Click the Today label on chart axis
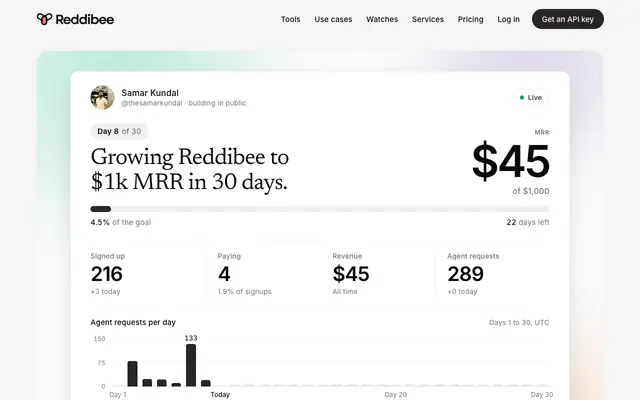This screenshot has height=400, width=640. [220, 394]
